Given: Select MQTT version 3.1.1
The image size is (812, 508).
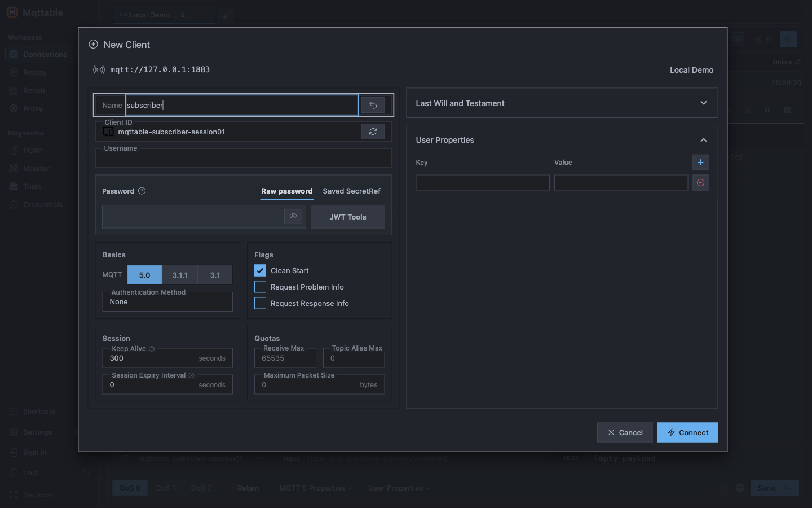Looking at the screenshot, I should [x=180, y=275].
